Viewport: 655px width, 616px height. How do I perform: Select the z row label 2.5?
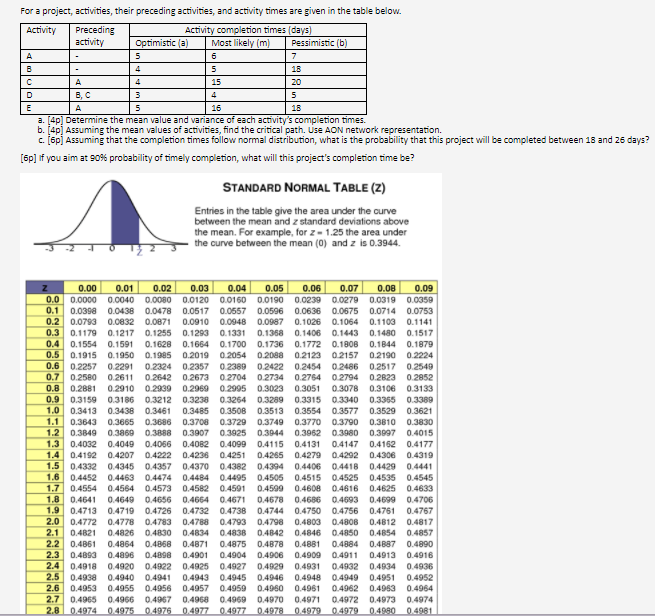tap(45, 577)
